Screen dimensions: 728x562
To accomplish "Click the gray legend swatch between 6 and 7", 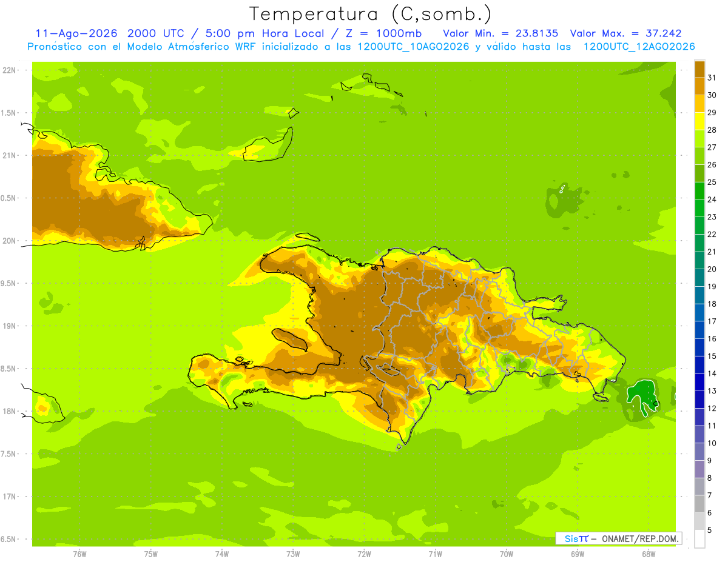I will (699, 504).
